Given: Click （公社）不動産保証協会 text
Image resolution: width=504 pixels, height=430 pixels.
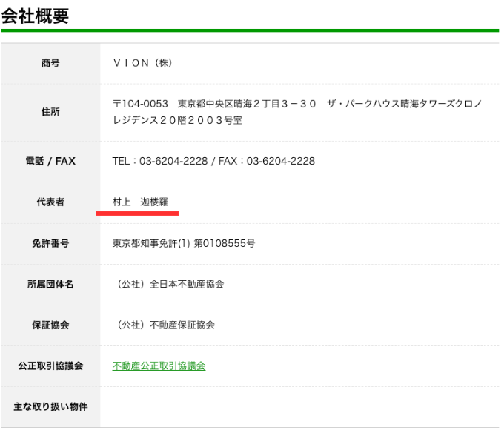Looking at the screenshot, I should click(x=164, y=325).
